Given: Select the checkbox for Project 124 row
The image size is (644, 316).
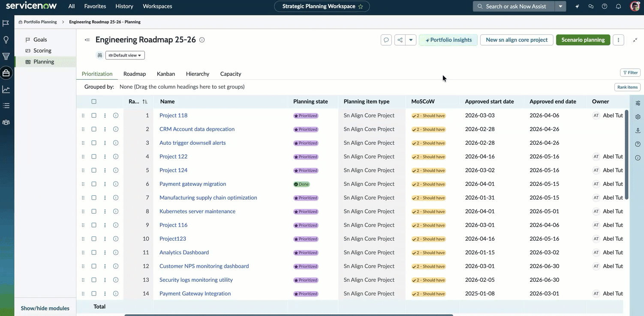Looking at the screenshot, I should tap(94, 170).
